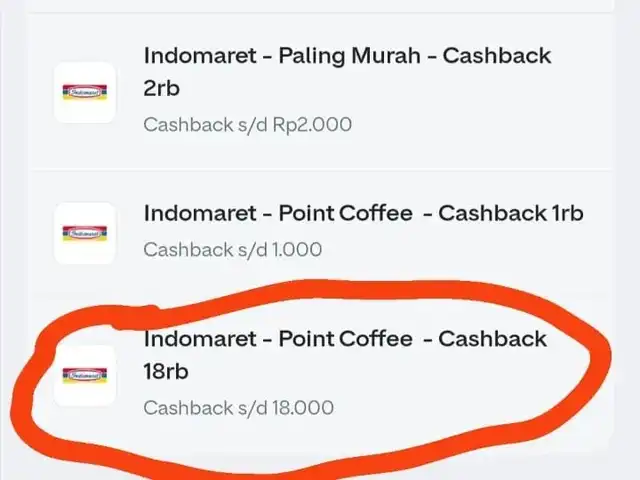Tap the Indomaret logo beside Paling Murah voucher
Screen dimensions: 640x480
click(85, 92)
